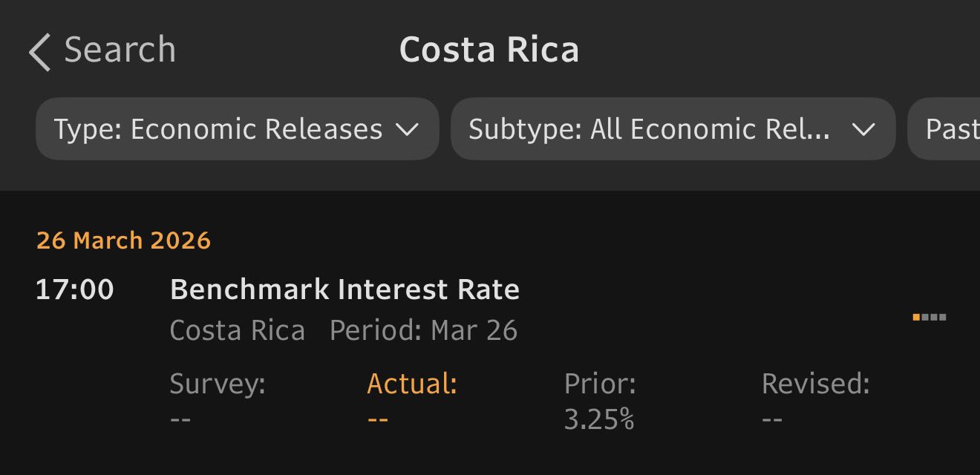Tap the Prior value 3.25%

[598, 420]
